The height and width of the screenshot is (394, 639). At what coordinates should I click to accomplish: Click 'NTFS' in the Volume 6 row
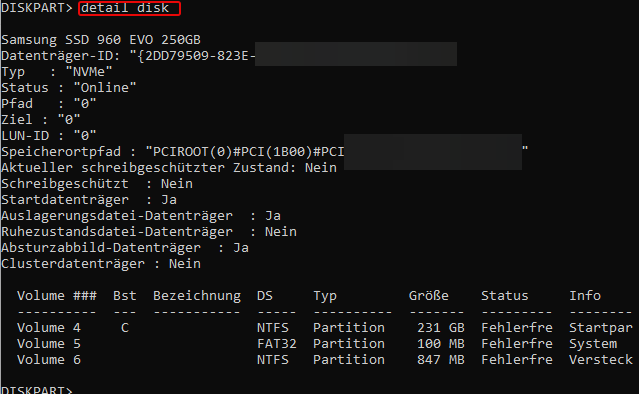pos(273,359)
